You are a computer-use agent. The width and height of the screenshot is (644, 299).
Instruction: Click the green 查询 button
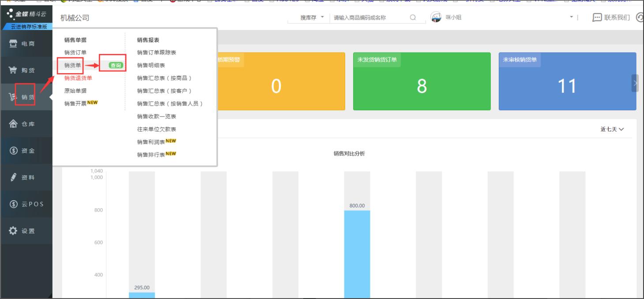click(x=116, y=65)
